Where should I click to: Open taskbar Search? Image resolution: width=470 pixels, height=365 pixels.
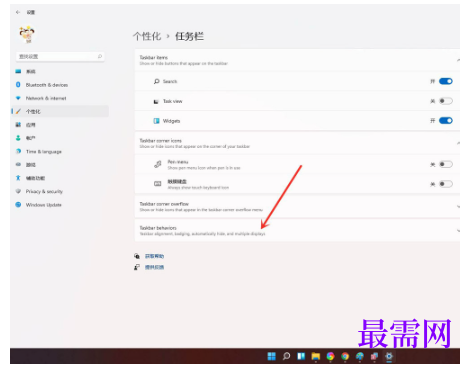click(x=286, y=356)
